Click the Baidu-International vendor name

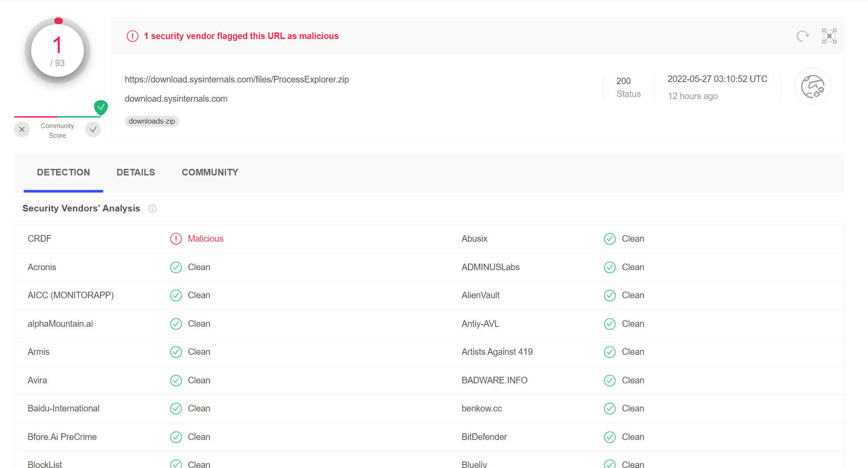(x=64, y=408)
